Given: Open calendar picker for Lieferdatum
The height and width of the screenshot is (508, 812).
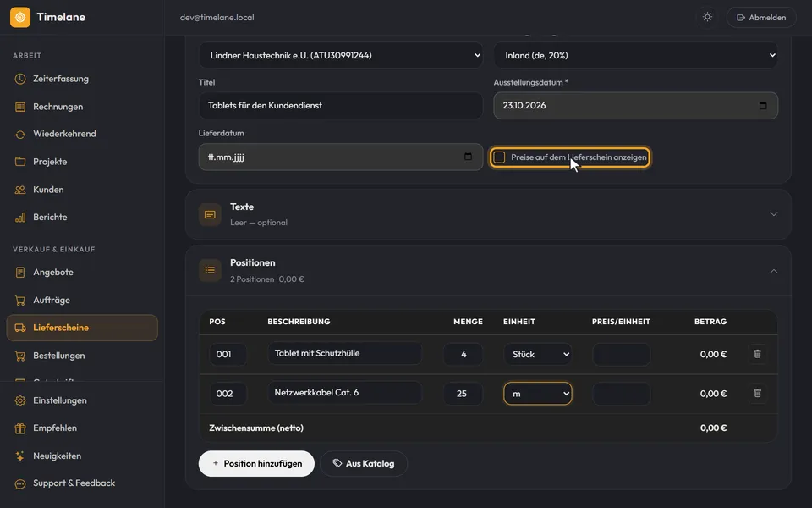Looking at the screenshot, I should click(468, 157).
